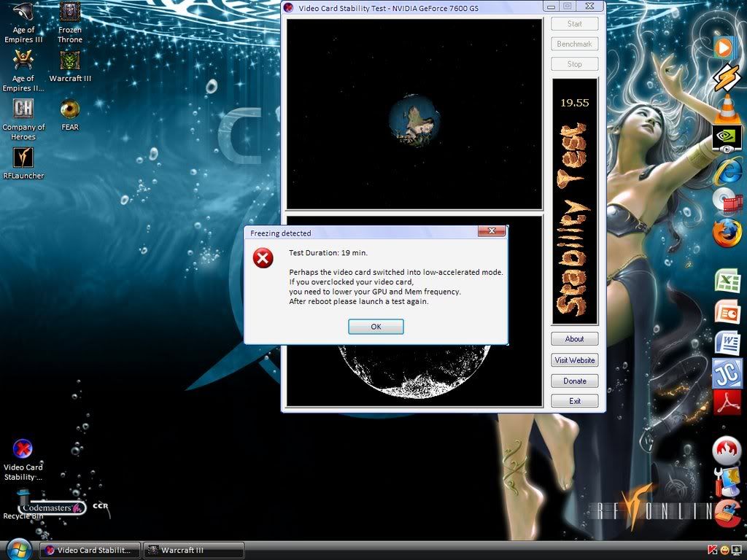747x560 pixels.
Task: Open the DVD film reel icon
Action: point(727,201)
